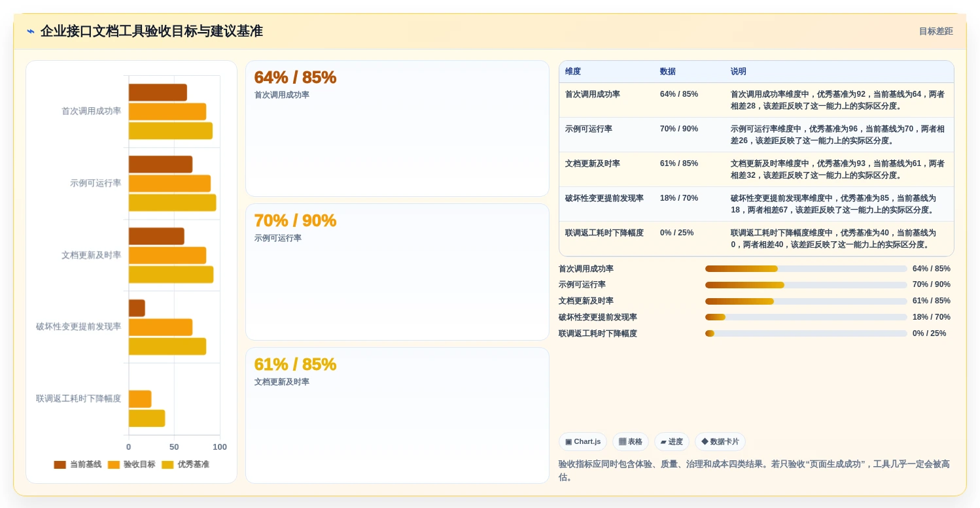Click the 文档更新及时率 progress bar
Viewport: 980px width, 508px height.
(x=806, y=301)
